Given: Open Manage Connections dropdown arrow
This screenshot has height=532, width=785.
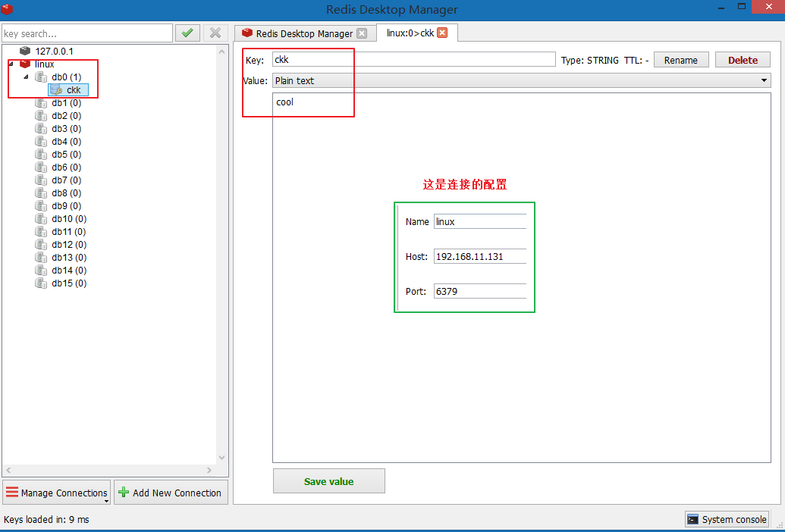Looking at the screenshot, I should (106, 501).
